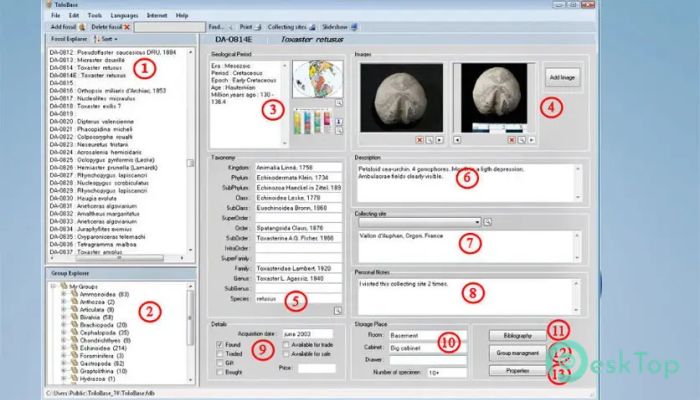Open the File menu
The image size is (700, 400).
[x=55, y=15]
